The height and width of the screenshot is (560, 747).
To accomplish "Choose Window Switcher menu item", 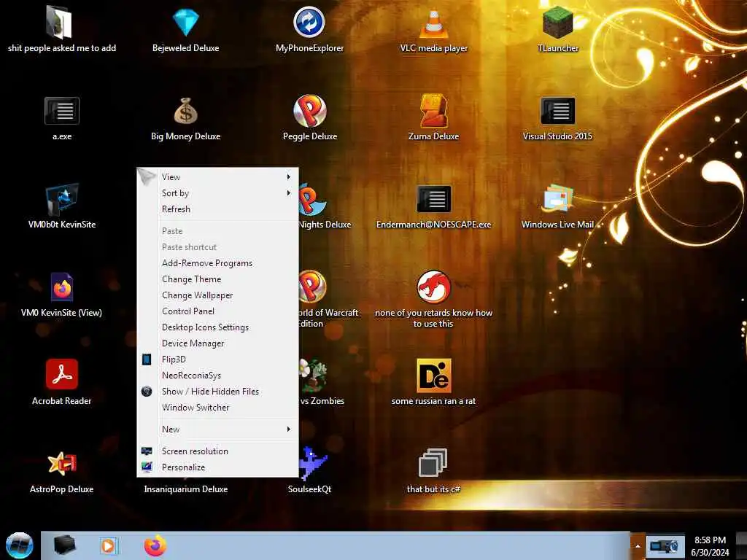I will coord(217,408).
